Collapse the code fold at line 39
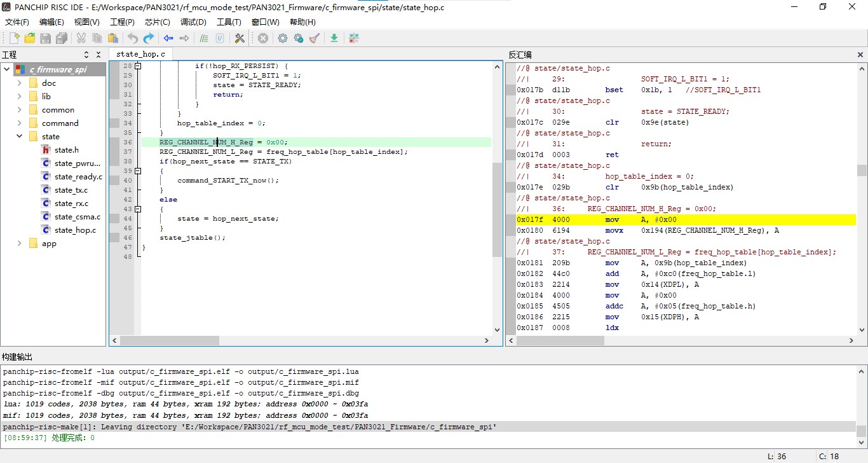Image resolution: width=868 pixels, height=463 pixels. tap(137, 171)
